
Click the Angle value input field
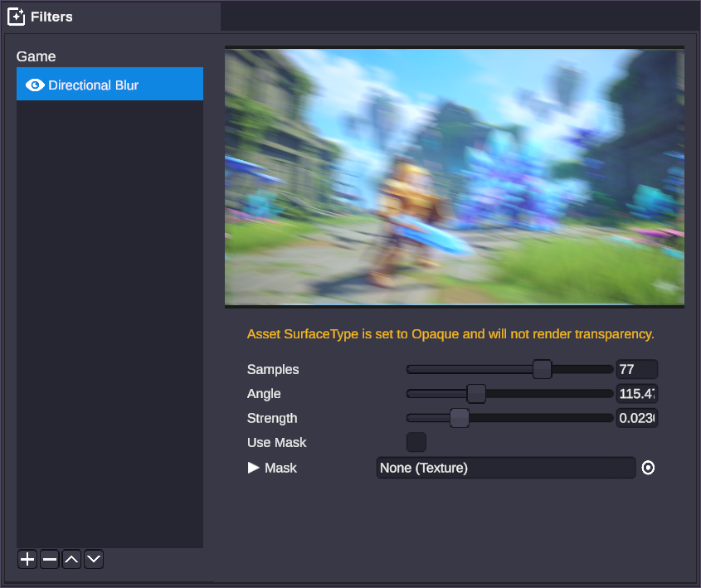tap(636, 393)
